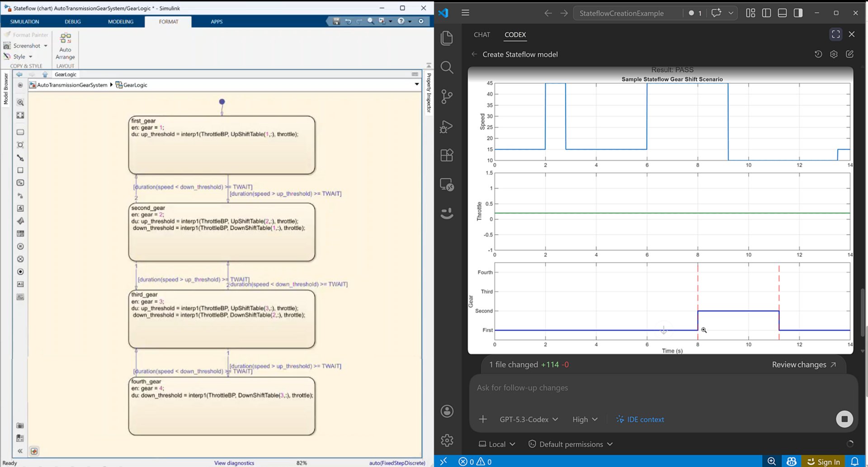Expand Simulink breadcrumb path dropdown
Image resolution: width=868 pixels, height=467 pixels.
pyautogui.click(x=416, y=84)
